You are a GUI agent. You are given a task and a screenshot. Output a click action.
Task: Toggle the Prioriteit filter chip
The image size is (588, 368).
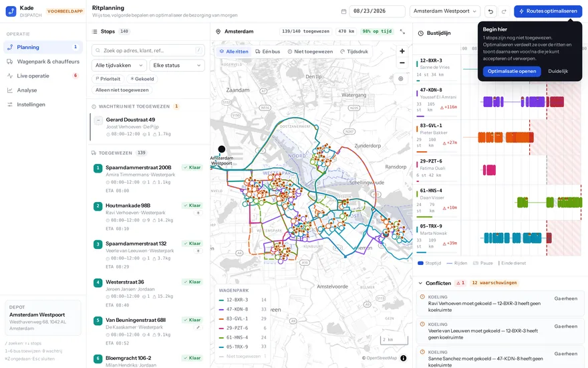tap(108, 79)
